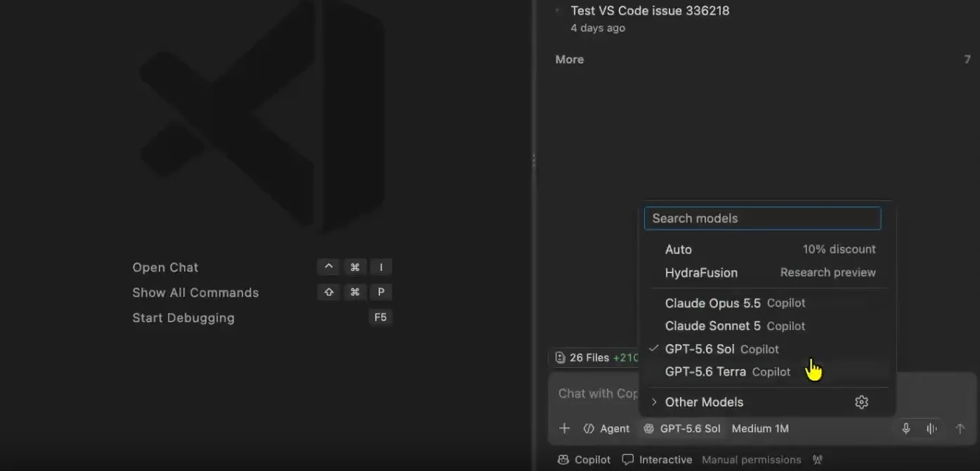Open the Agent mode dropdown
The width and height of the screenshot is (980, 471).
click(606, 429)
